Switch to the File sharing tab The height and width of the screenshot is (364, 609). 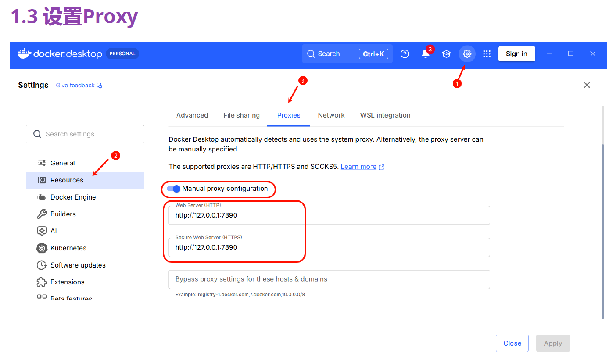241,115
